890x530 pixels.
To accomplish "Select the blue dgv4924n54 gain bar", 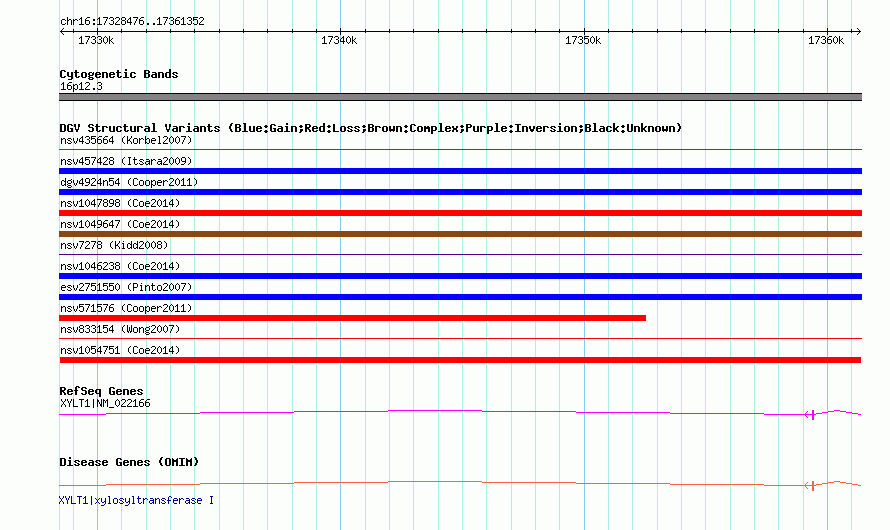I will [460, 192].
